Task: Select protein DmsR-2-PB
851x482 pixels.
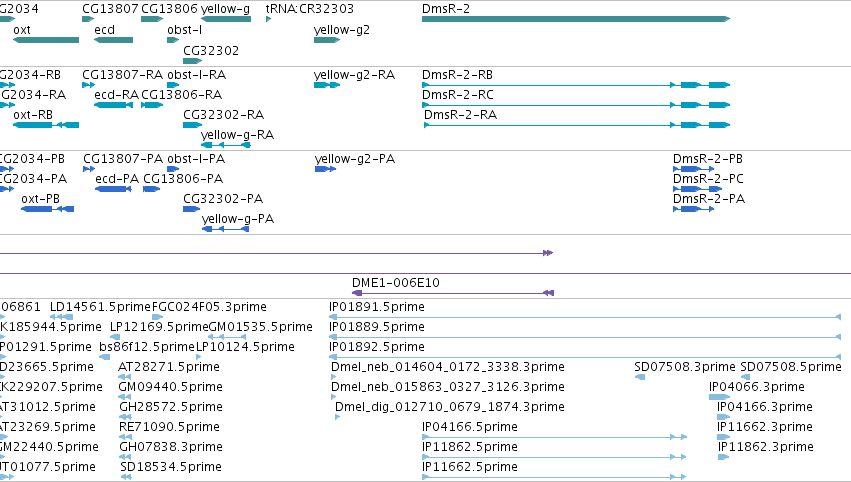Action: 694,169
